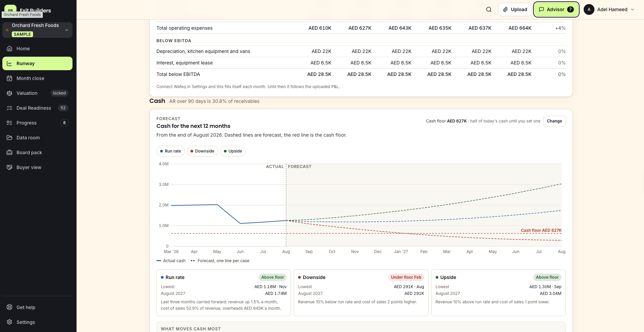Click the user avatar A circle
Image resolution: width=644 pixels, height=332 pixels.
[x=589, y=9]
